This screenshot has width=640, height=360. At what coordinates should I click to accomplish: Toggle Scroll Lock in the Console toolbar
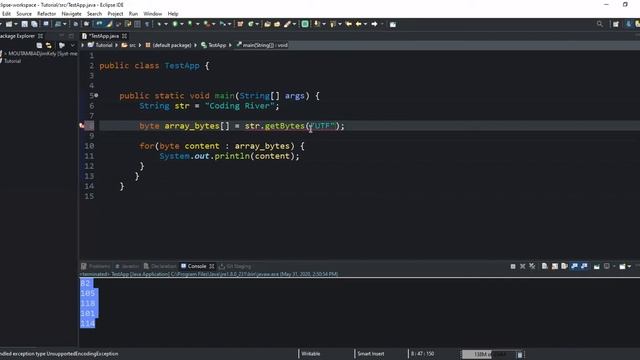pos(555,266)
